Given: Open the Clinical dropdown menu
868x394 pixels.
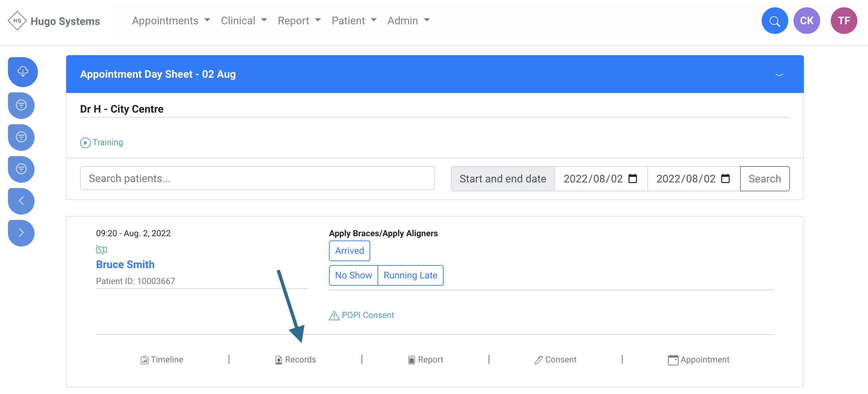Looking at the screenshot, I should pyautogui.click(x=244, y=21).
